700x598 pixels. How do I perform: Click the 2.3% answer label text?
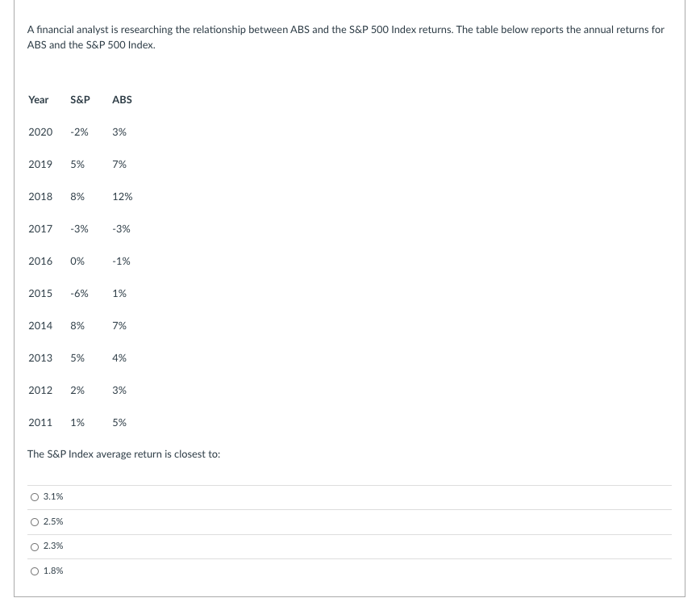[53, 546]
